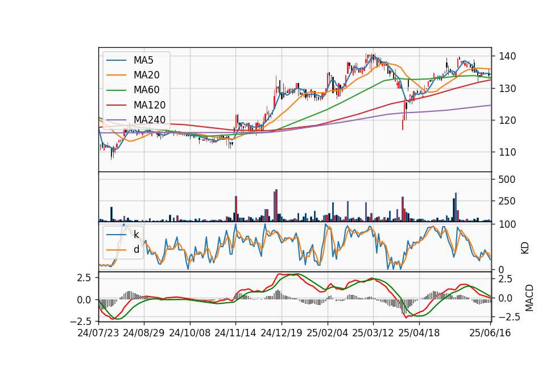
Task: Click the KD axis title
Action: (x=525, y=248)
